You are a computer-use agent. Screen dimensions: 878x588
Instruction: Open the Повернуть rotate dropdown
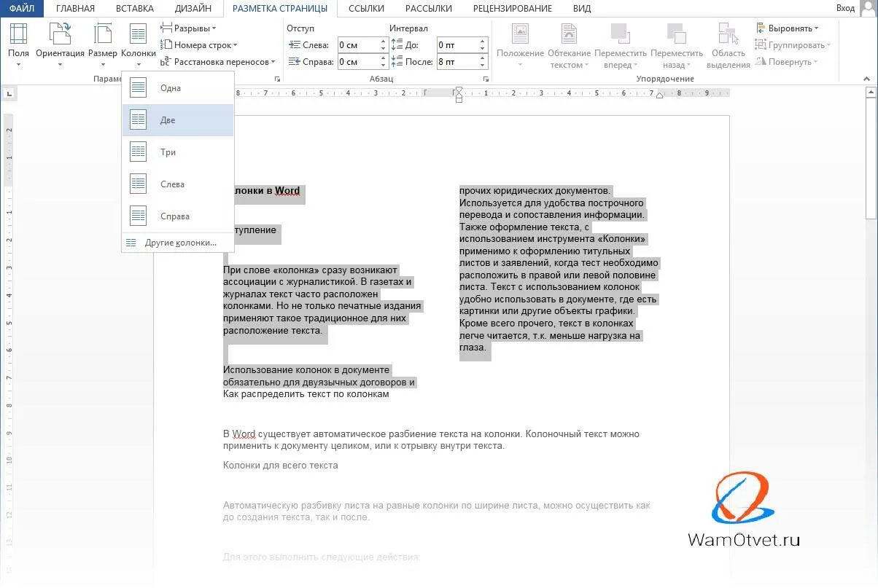click(787, 62)
